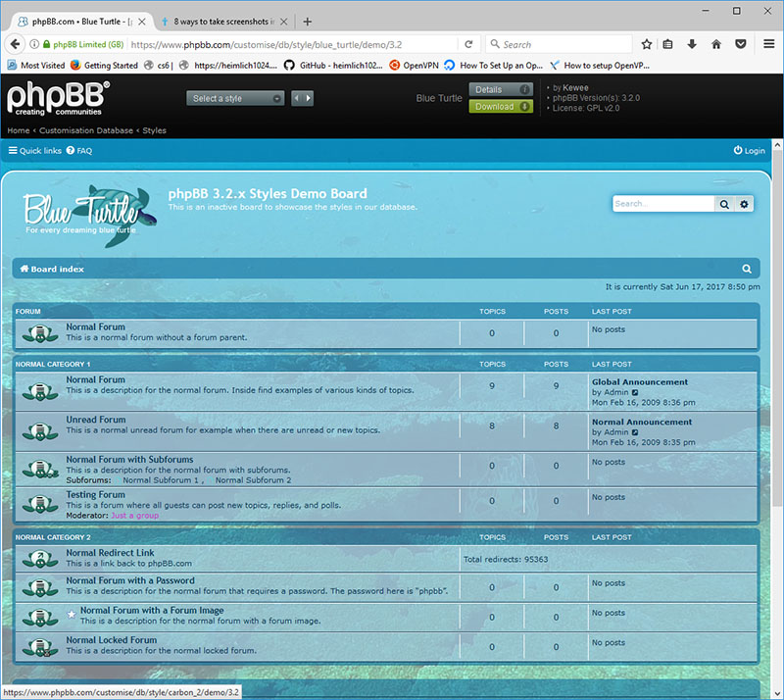View latest post icon beside Global Announcement Admin

tap(635, 393)
